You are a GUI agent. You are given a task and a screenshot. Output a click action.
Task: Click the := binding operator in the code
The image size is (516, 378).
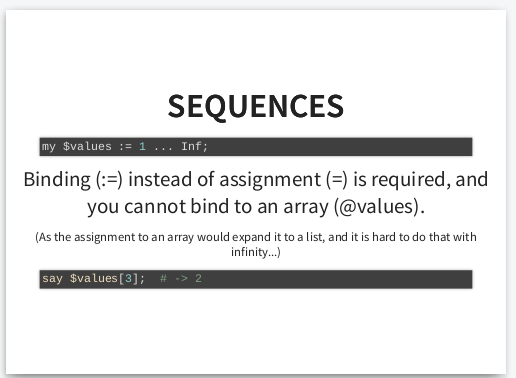125,147
